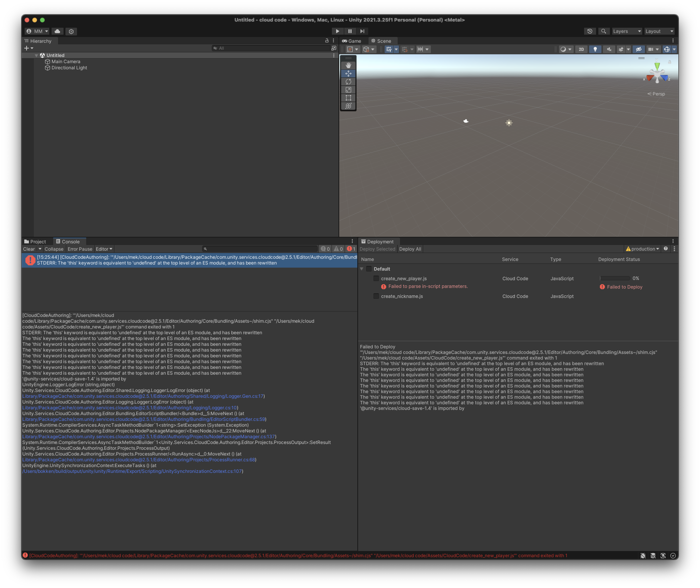
Task: Open the Layers dropdown
Action: point(626,31)
